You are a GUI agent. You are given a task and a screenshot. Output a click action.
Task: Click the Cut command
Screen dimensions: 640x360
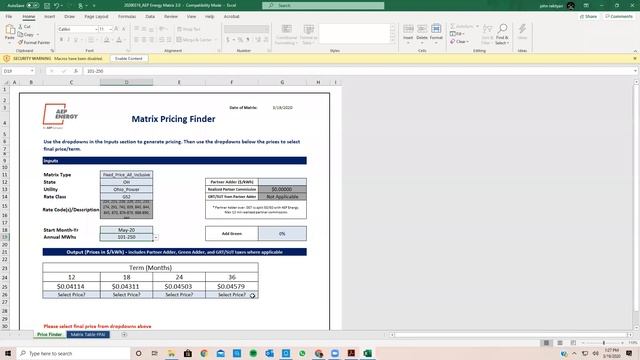point(24,27)
